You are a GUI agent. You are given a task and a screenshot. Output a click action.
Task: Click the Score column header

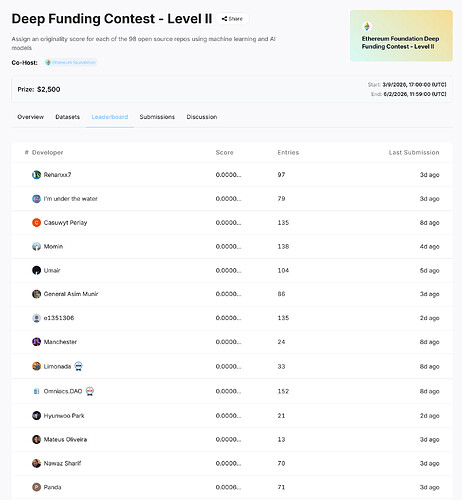(x=224, y=153)
